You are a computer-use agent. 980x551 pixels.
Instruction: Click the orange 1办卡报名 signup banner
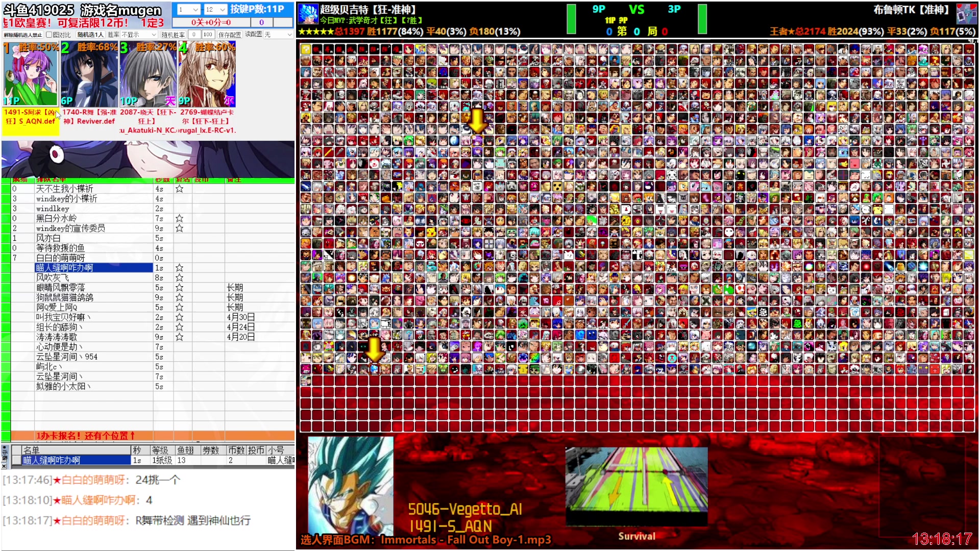click(153, 436)
